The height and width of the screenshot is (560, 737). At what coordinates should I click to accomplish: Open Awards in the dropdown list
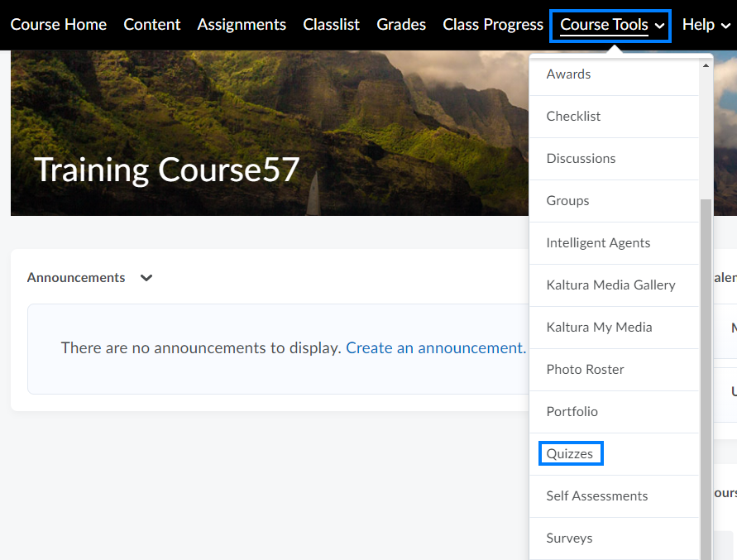(x=568, y=74)
